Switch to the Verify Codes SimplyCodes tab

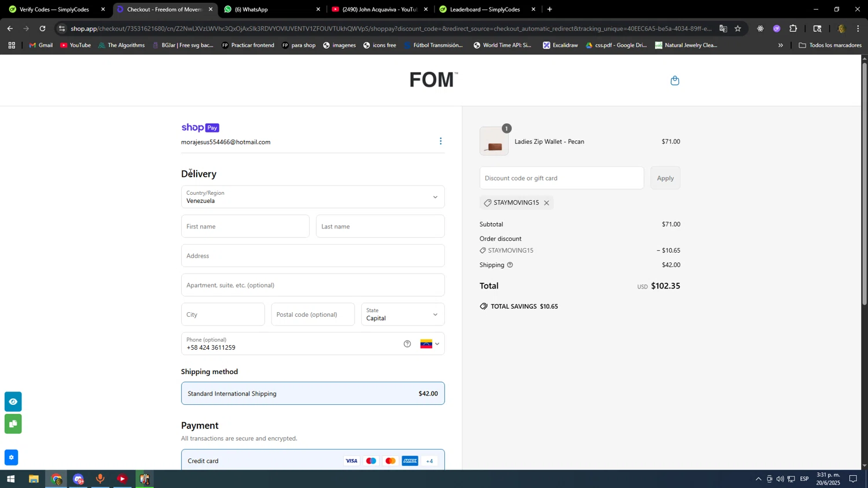(54, 9)
